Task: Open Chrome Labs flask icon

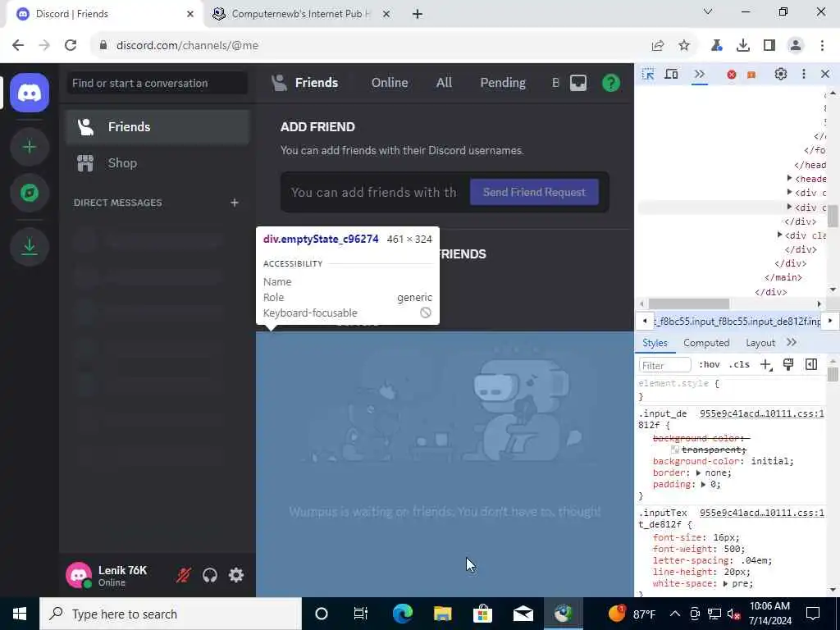Action: (x=716, y=46)
